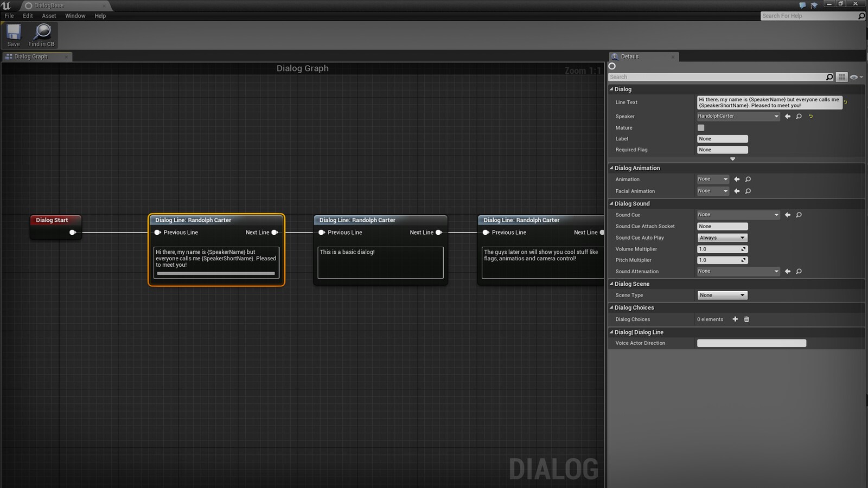Click the trash icon to clear Dialog Choices
The height and width of the screenshot is (488, 868).
point(746,319)
